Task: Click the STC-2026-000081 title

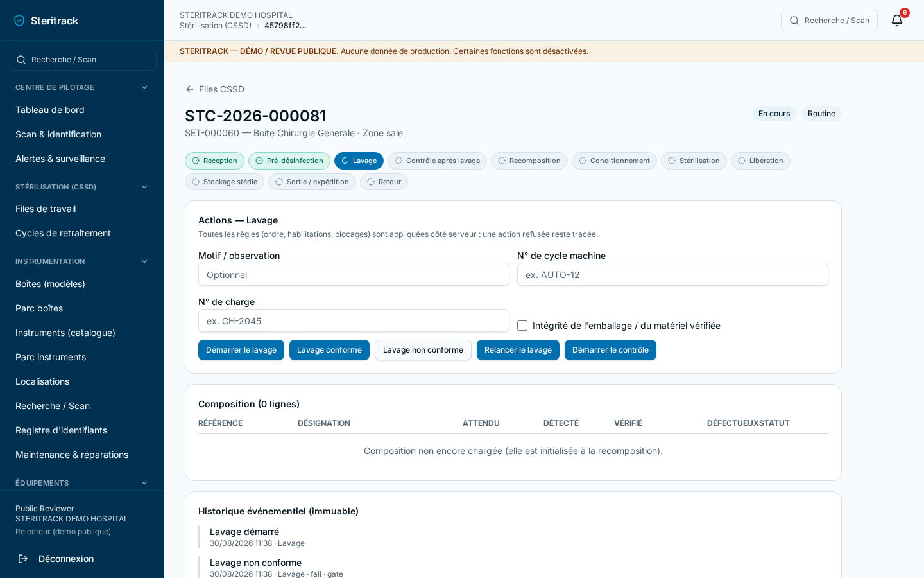Action: (255, 116)
